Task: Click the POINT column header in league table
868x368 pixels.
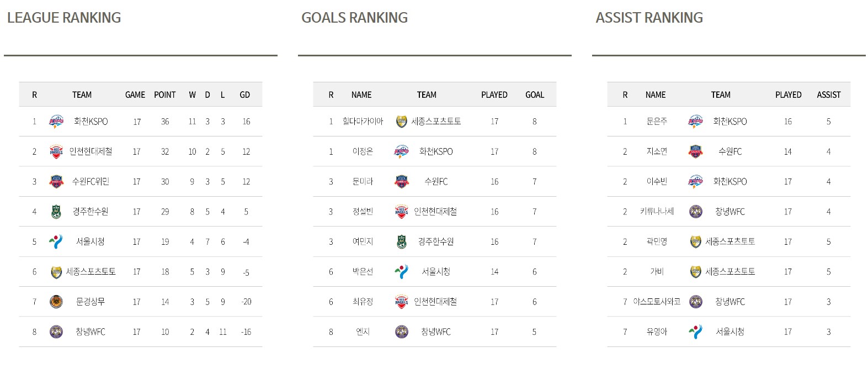Action: click(165, 95)
